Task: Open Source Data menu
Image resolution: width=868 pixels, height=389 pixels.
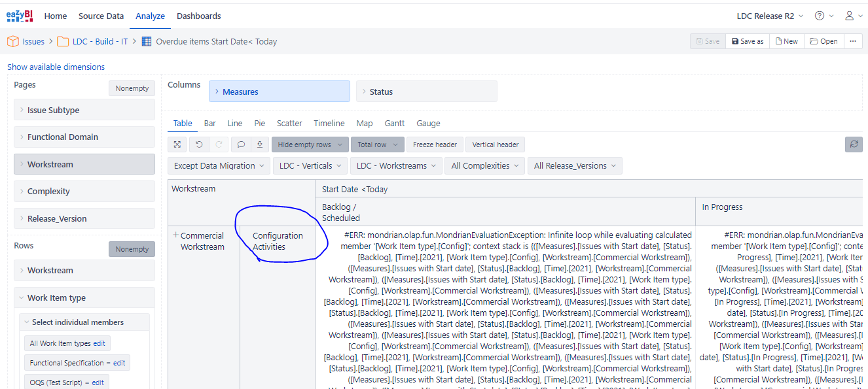Action: 101,16
